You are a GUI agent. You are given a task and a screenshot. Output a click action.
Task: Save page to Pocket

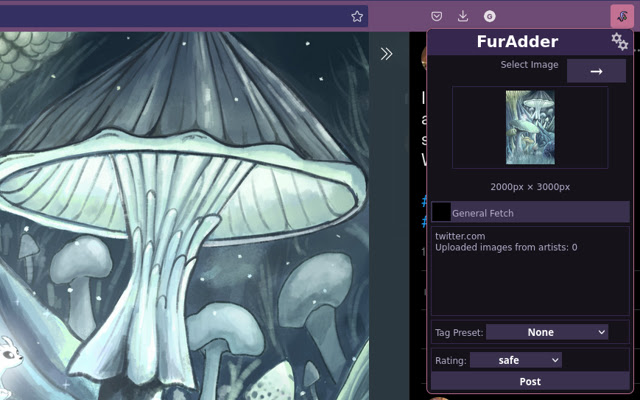pyautogui.click(x=437, y=16)
